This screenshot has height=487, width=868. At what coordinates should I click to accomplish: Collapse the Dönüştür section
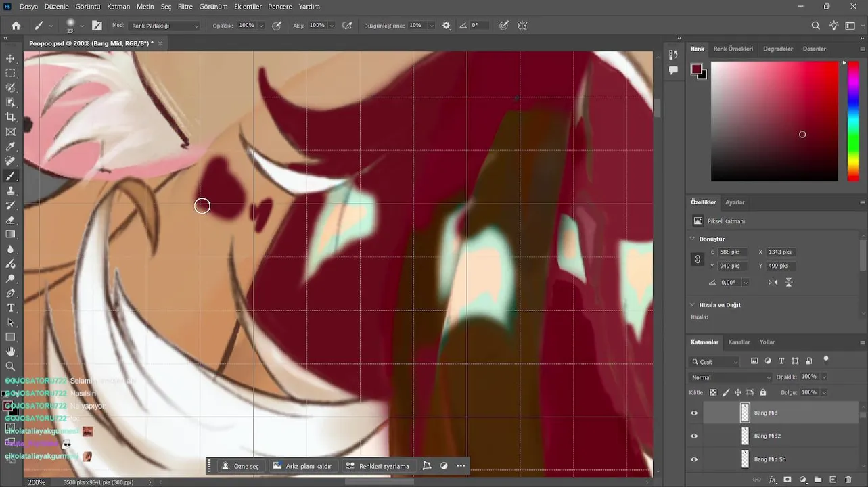pos(692,239)
